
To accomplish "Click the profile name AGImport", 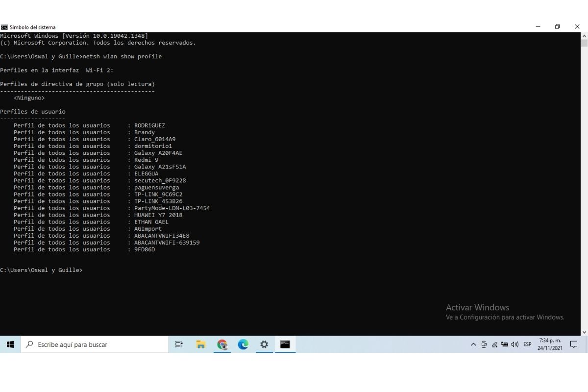I will tap(148, 228).
